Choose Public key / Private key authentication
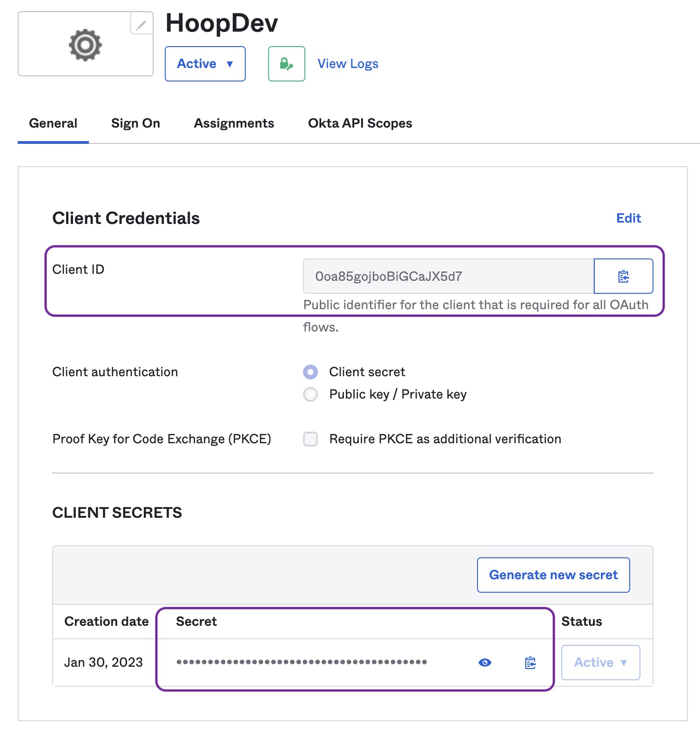Image resolution: width=700 pixels, height=731 pixels. (310, 394)
